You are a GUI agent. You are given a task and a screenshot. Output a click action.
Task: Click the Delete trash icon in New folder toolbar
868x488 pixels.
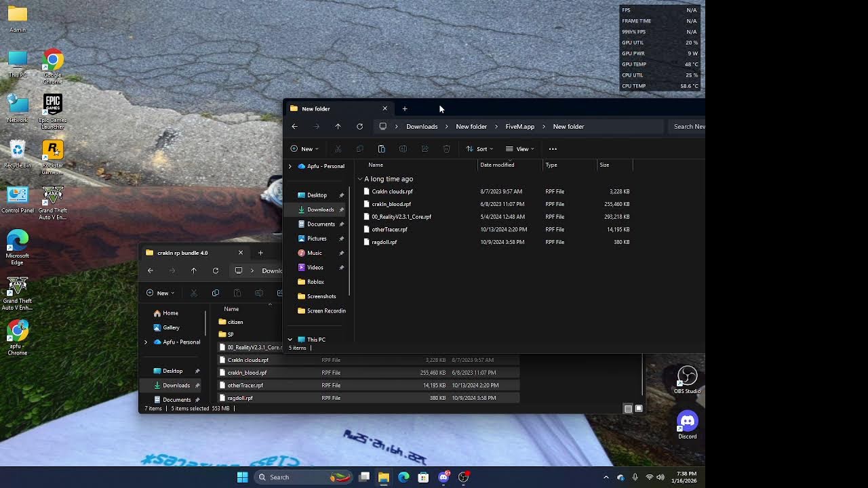[446, 149]
